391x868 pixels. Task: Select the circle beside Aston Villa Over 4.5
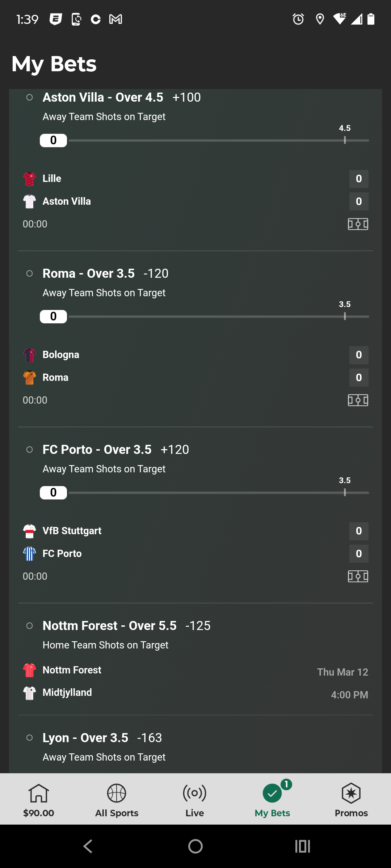(30, 98)
